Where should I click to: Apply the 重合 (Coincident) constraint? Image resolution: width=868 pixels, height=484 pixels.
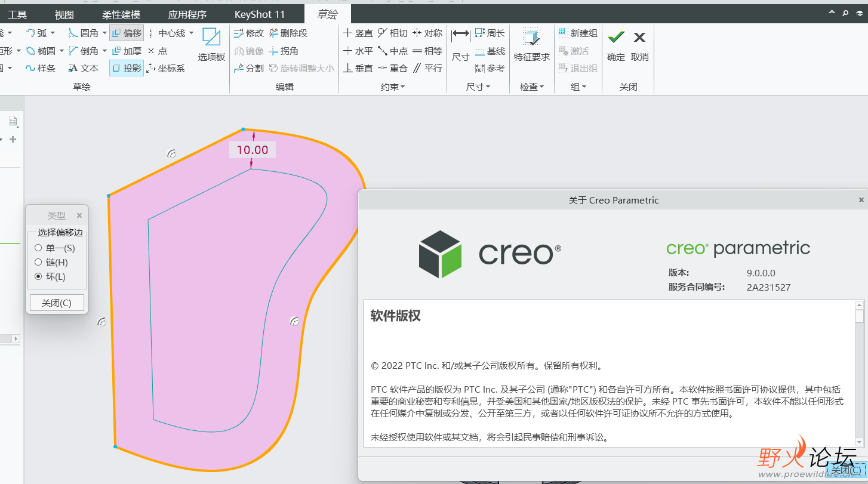coord(393,69)
